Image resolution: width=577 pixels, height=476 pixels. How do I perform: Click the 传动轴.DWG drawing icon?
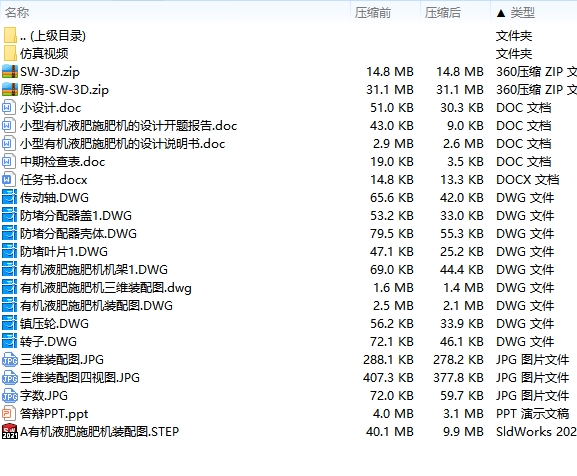[x=9, y=198]
